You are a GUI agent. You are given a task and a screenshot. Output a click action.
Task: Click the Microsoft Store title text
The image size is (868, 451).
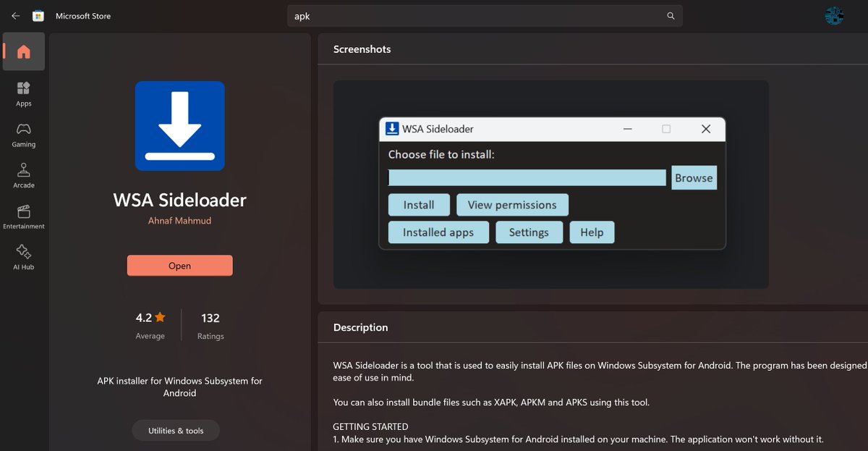83,16
